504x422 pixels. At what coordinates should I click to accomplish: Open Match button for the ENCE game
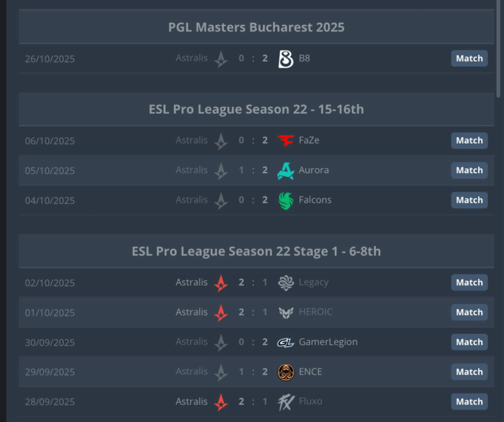tap(469, 372)
